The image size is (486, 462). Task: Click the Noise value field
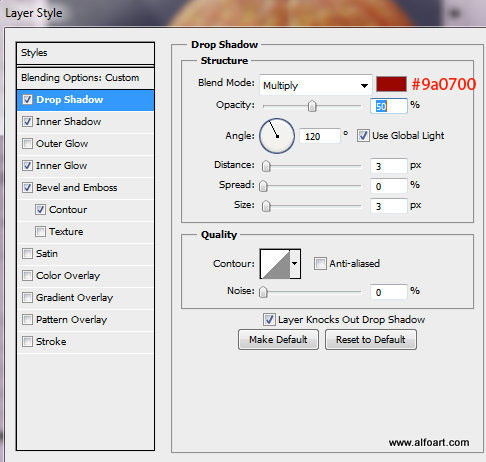(x=389, y=292)
